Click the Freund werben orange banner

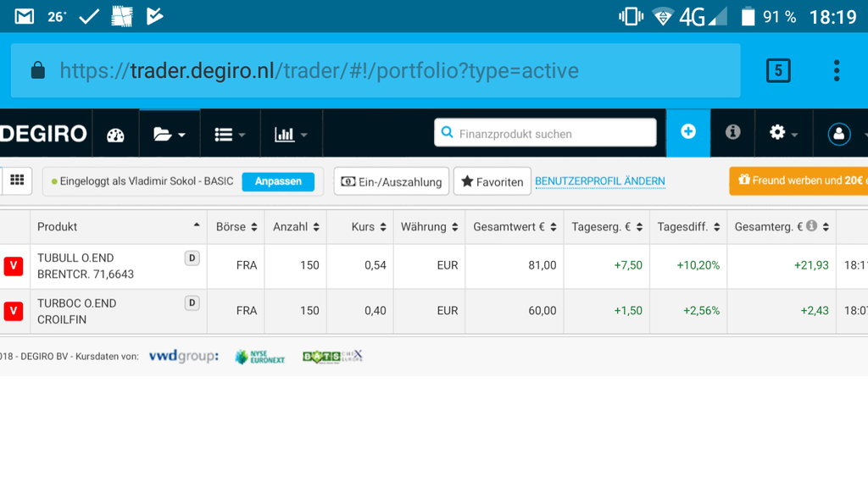click(x=798, y=180)
